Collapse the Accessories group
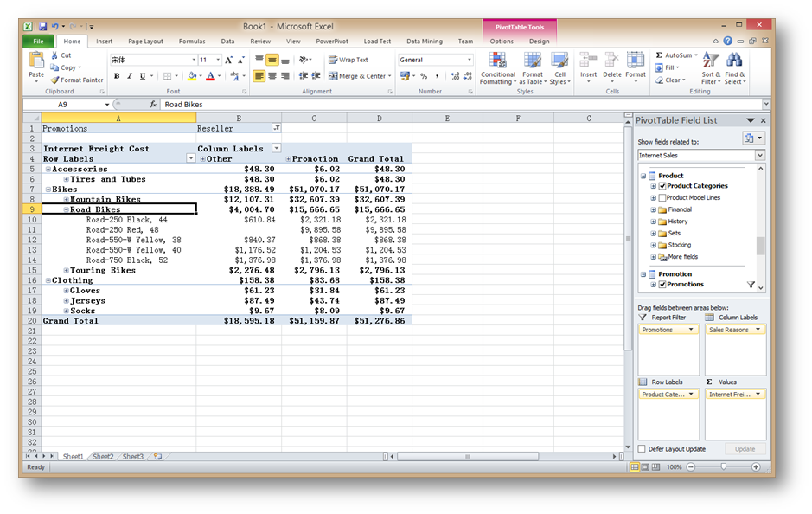Viewport: 812px width, 514px height. [x=48, y=169]
